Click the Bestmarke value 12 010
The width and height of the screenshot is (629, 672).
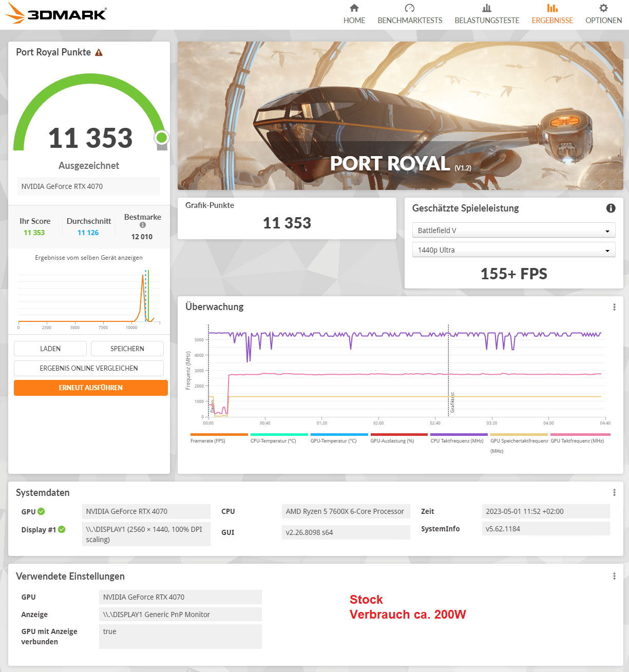click(142, 237)
